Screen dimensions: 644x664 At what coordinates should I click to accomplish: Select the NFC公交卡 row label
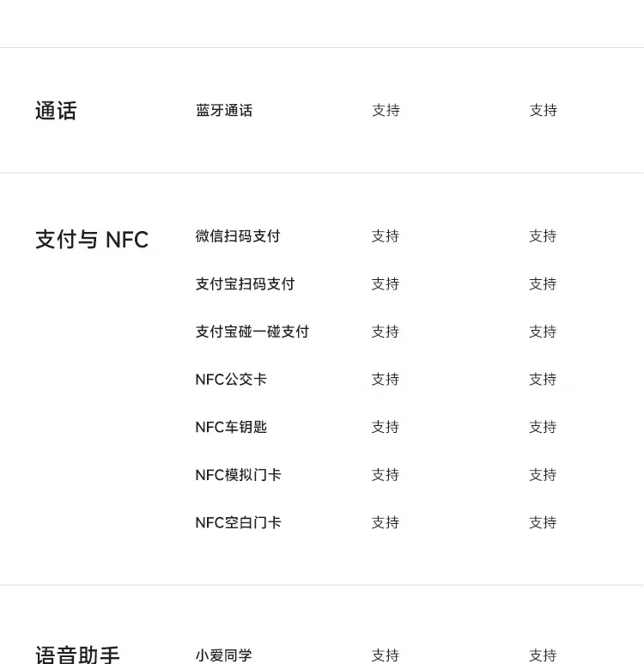(x=231, y=380)
